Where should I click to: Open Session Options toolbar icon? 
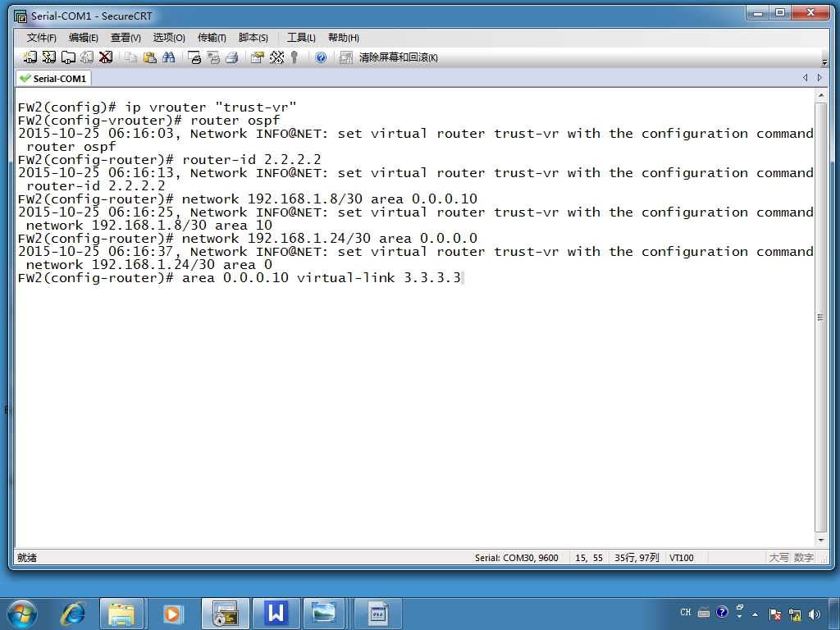click(258, 57)
